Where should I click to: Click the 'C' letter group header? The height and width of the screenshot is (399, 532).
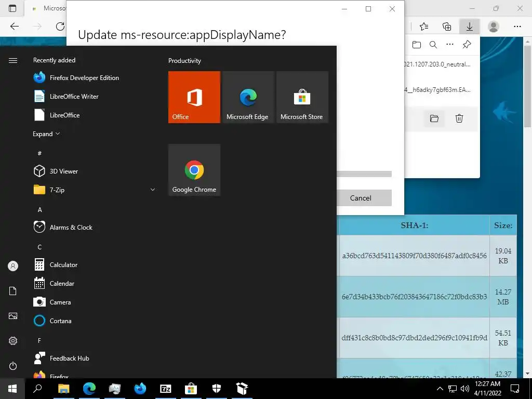click(39, 247)
